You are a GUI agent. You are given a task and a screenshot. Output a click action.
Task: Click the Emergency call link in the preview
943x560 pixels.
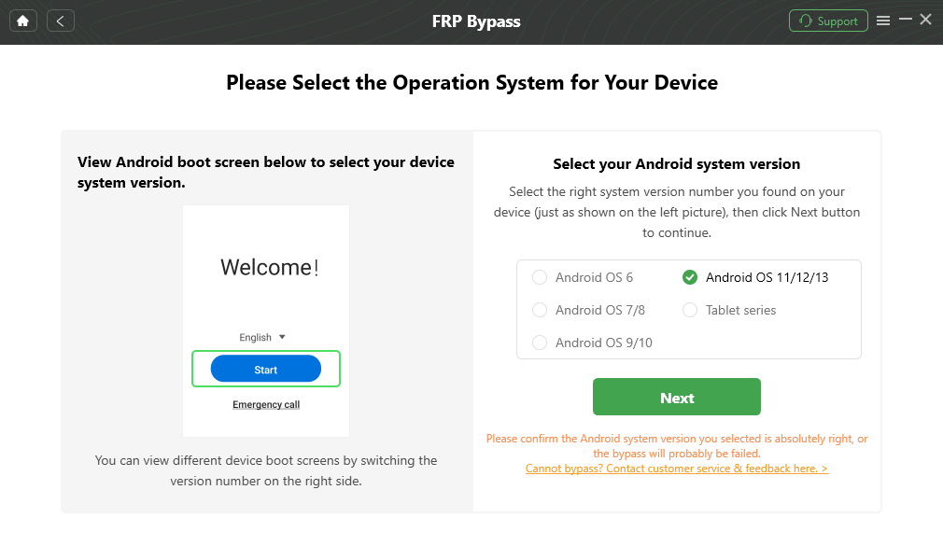pos(266,404)
